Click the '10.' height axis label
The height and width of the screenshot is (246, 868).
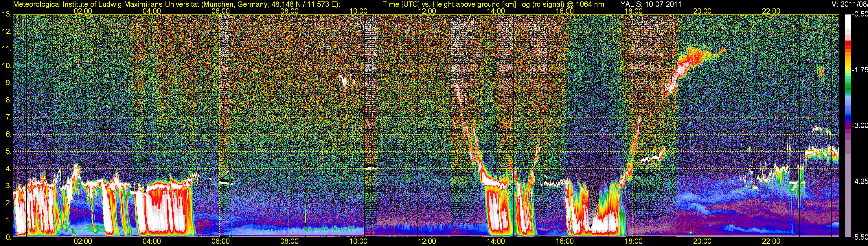[7, 66]
